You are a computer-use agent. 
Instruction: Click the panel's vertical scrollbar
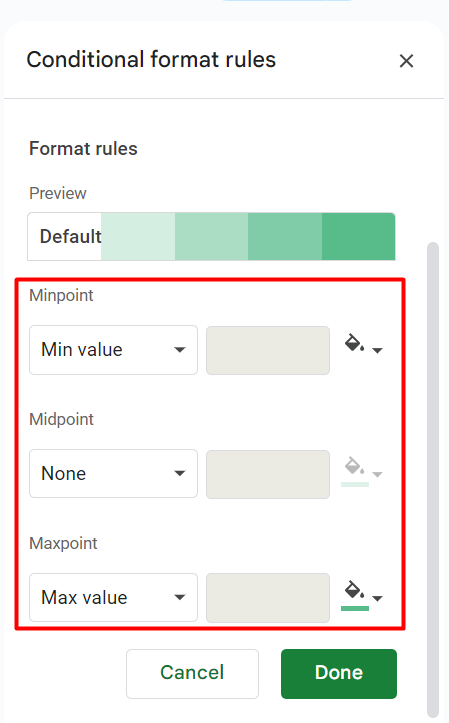coord(432,480)
